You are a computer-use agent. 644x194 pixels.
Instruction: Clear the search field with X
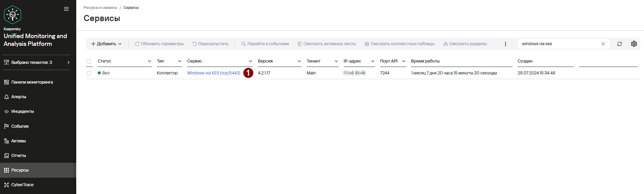[x=603, y=44]
